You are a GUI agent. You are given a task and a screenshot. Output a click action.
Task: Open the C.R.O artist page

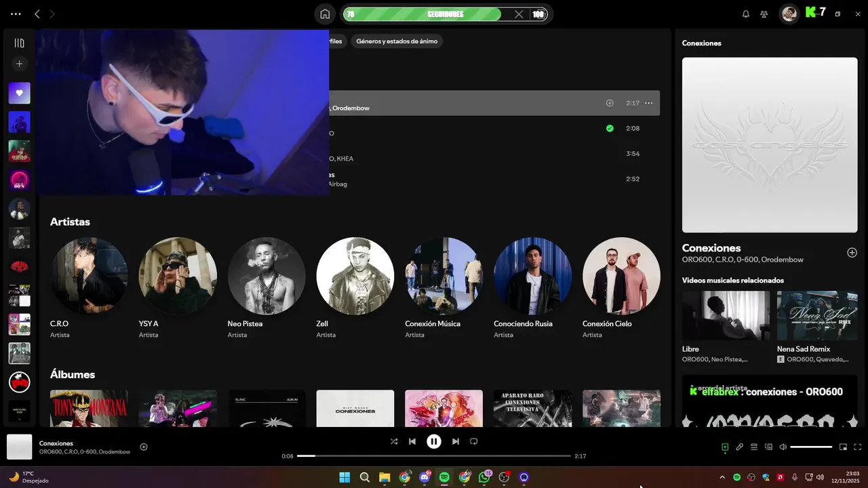[x=89, y=276]
